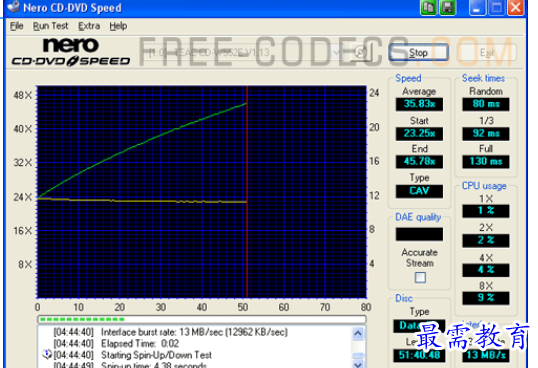The height and width of the screenshot is (368, 538).
Task: Stop the running test
Action: click(x=418, y=52)
